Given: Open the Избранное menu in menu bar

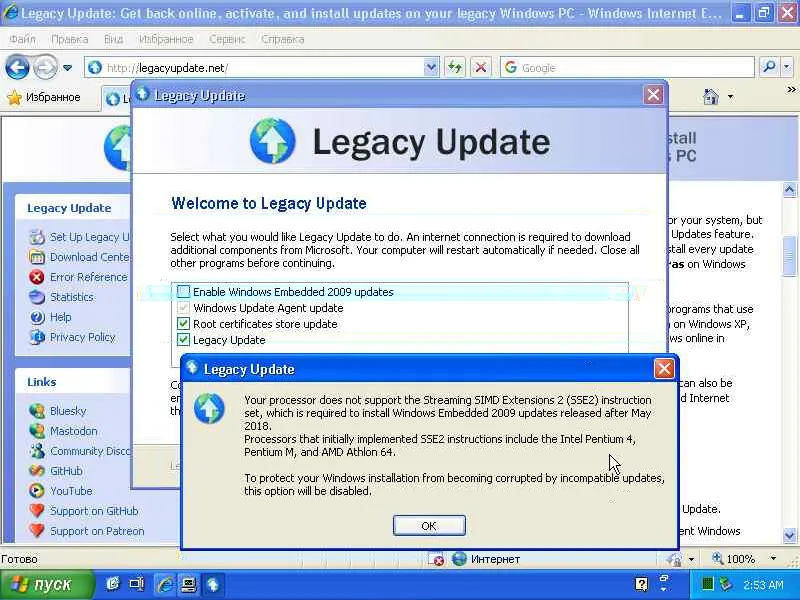Looking at the screenshot, I should pyautogui.click(x=166, y=39).
